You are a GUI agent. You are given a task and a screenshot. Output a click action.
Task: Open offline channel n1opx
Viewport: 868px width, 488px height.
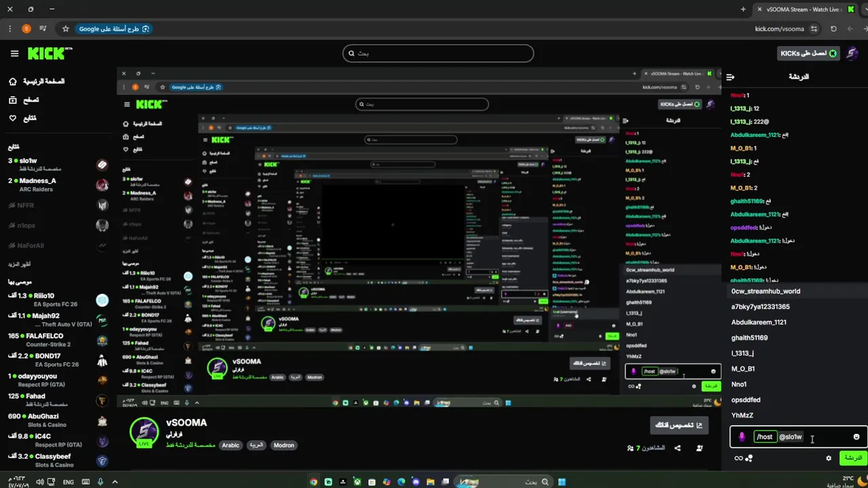tap(58, 225)
